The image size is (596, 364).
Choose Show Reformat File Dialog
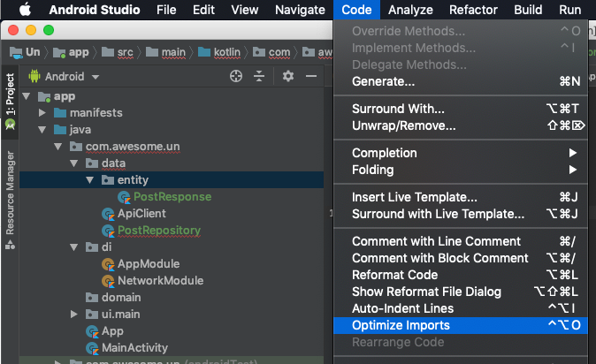461,292
